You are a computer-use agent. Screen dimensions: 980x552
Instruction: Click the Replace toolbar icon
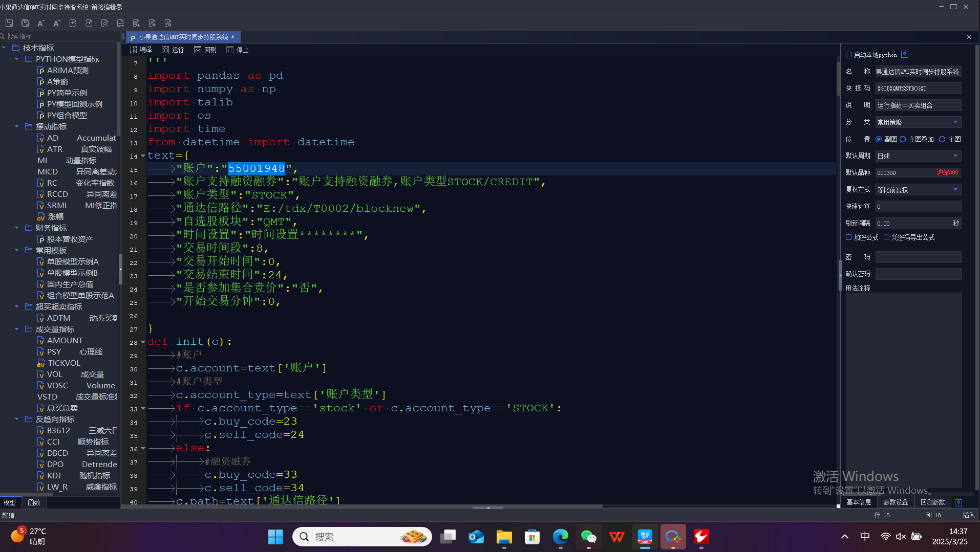[x=120, y=23]
